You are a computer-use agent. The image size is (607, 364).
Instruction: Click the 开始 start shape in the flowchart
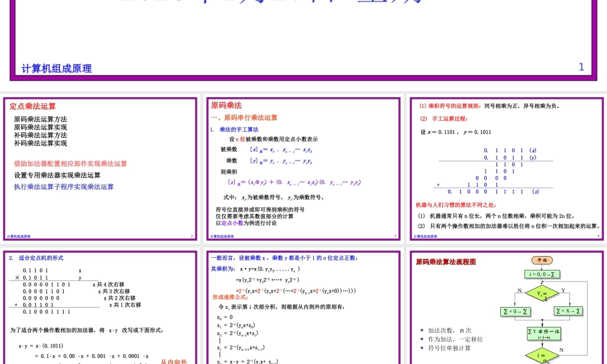(x=543, y=260)
